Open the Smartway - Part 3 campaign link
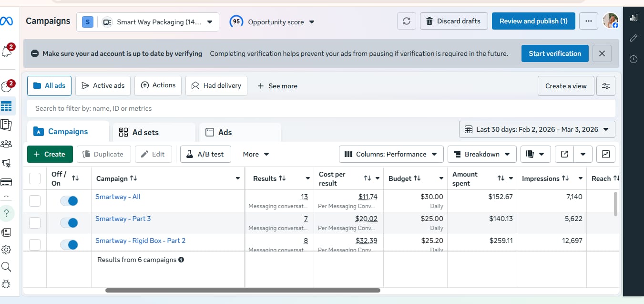The width and height of the screenshot is (644, 304). coord(123,219)
